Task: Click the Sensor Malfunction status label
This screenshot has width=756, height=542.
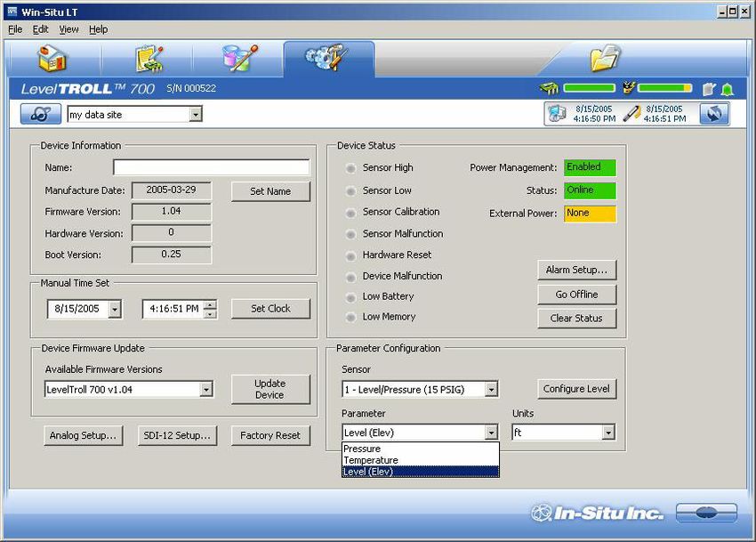Action: click(403, 233)
